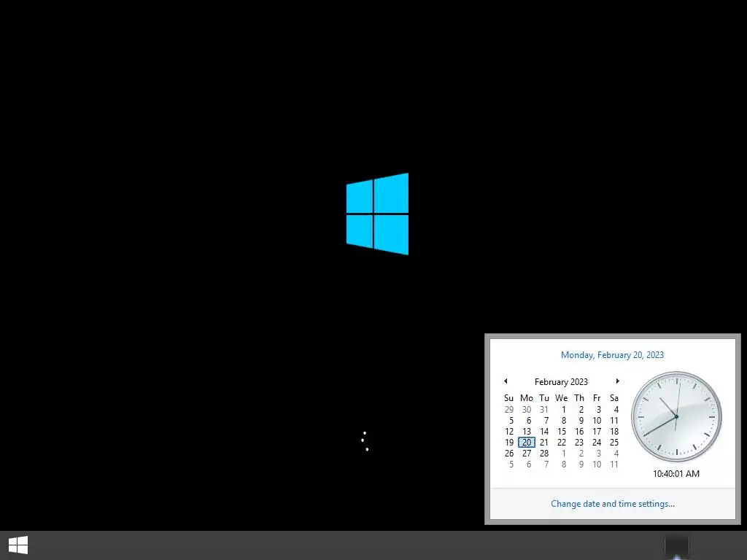Select February 28 in calendar
The height and width of the screenshot is (560, 747).
tap(544, 454)
